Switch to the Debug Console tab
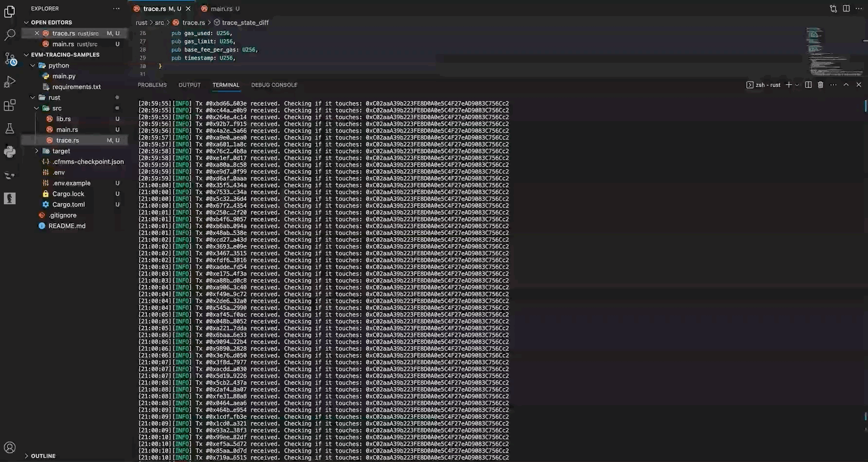The width and height of the screenshot is (868, 462). [274, 85]
